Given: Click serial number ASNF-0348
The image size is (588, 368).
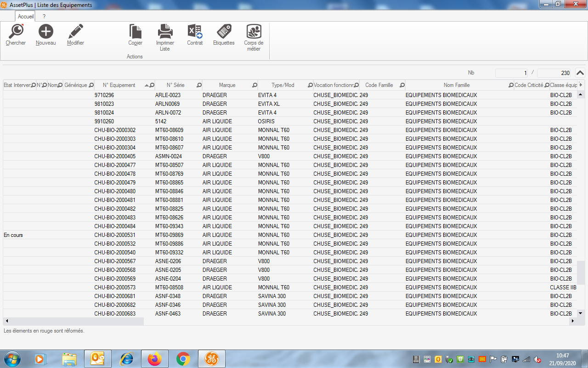Looking at the screenshot, I should 168,296.
